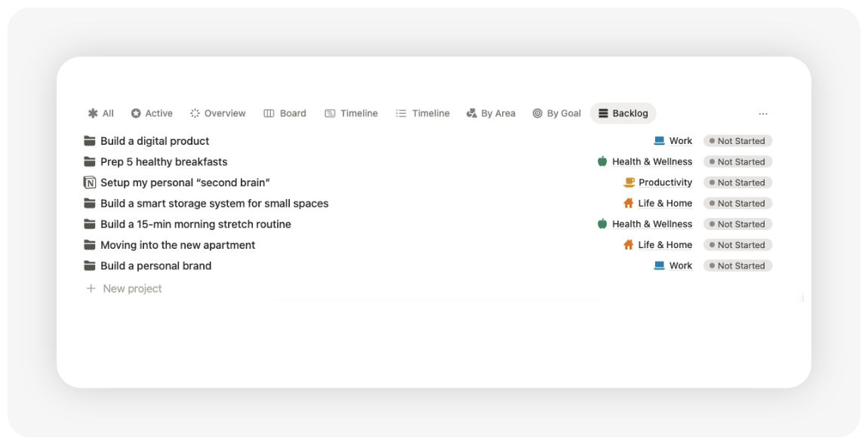Click the laptop icon for Build a digital product
Viewport: 868px width, 445px height.
(659, 141)
